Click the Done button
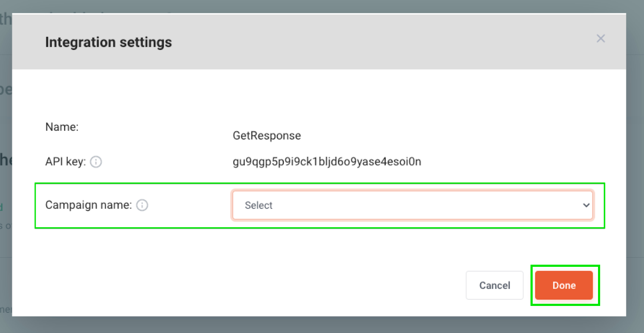644x333 pixels. click(x=564, y=285)
